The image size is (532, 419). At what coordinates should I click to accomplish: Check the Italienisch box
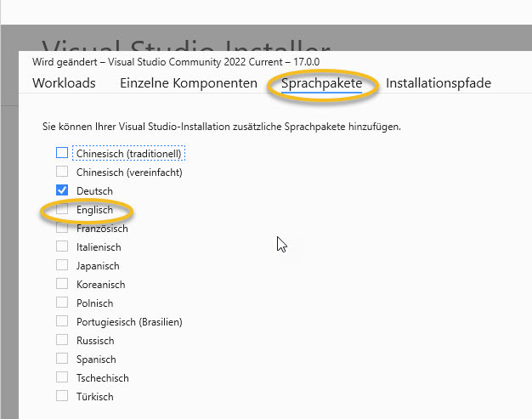(62, 246)
